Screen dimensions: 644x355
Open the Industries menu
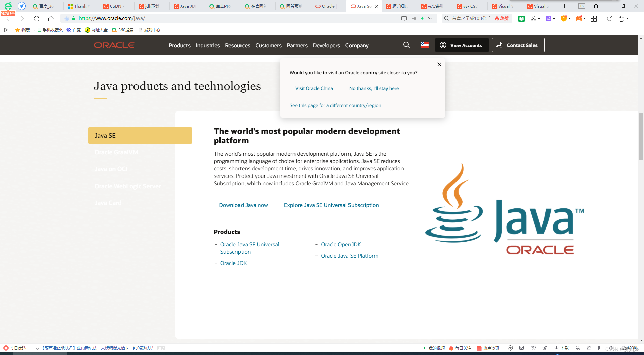(208, 45)
